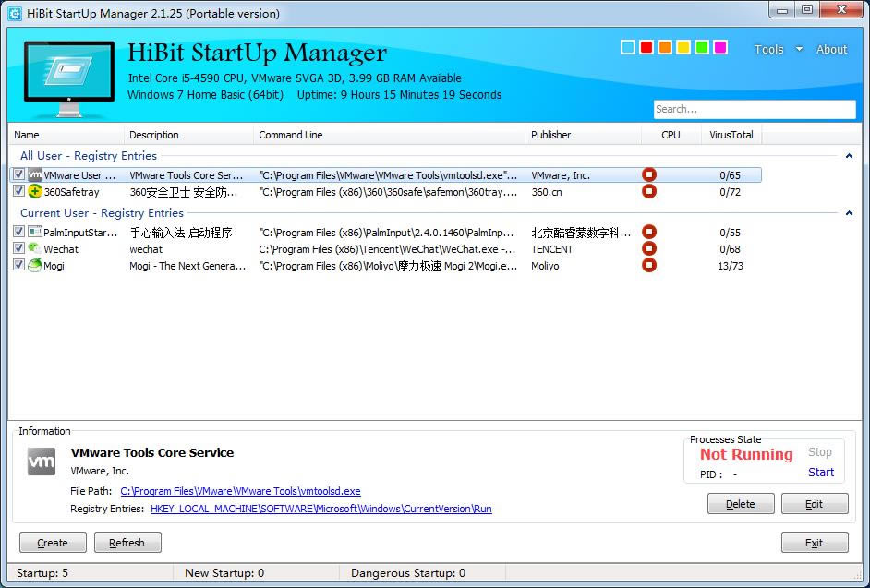Select the orange theme color swatch

coord(665,48)
